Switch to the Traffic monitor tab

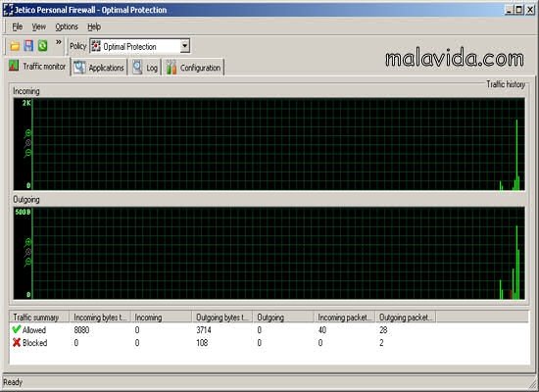click(37, 66)
